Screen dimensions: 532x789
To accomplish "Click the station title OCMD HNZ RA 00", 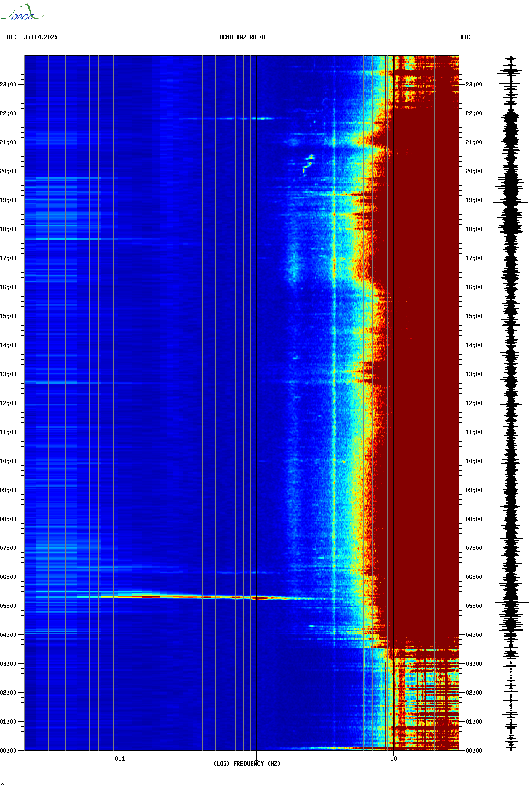I will tap(243, 37).
